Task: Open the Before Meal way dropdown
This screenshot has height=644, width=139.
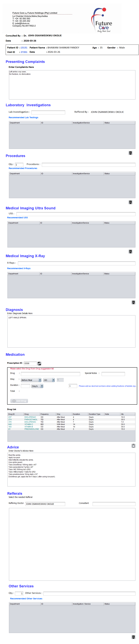Action: tap(31, 380)
